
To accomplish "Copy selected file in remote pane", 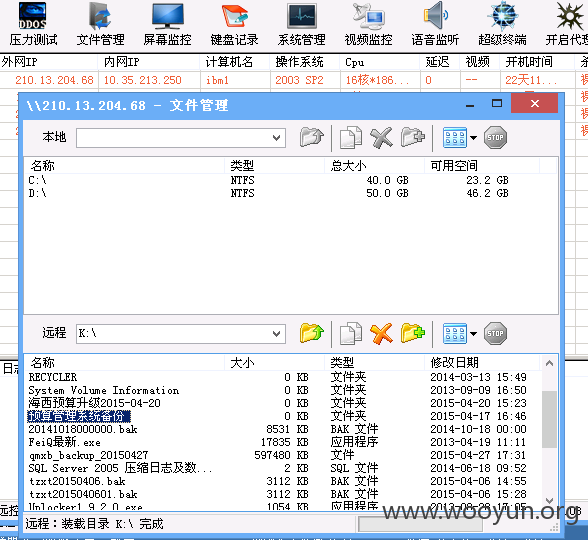I will pyautogui.click(x=351, y=333).
